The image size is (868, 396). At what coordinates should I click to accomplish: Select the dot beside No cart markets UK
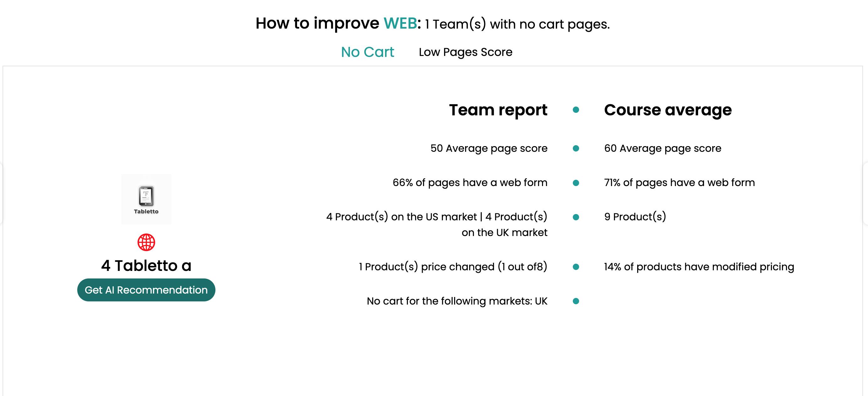(576, 301)
